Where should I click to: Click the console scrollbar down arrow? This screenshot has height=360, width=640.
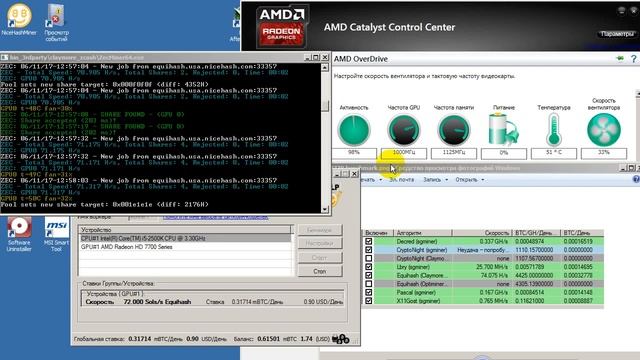(x=325, y=209)
